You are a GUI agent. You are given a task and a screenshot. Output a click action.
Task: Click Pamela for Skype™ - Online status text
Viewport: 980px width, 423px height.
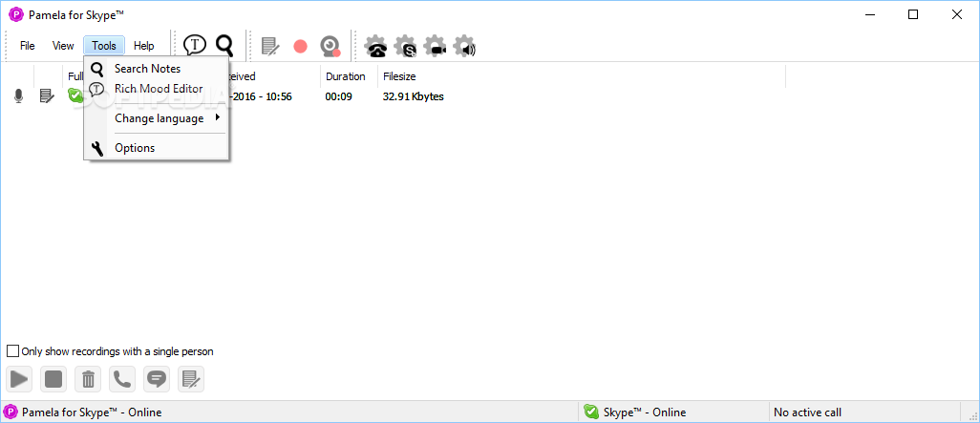pyautogui.click(x=92, y=412)
